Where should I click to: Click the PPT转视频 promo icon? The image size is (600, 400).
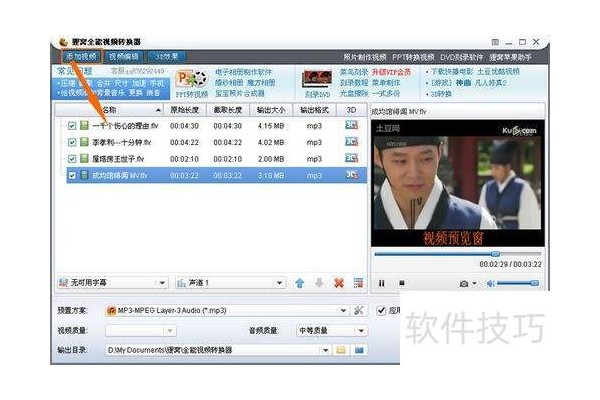(191, 80)
